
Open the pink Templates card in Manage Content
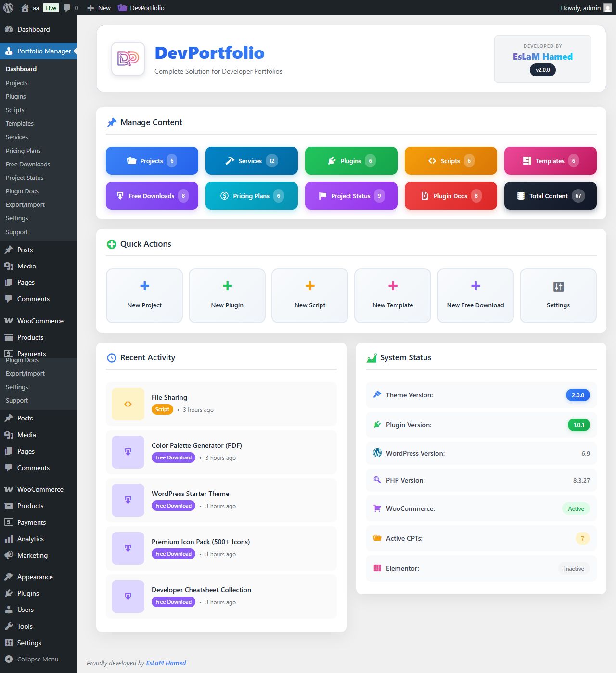(551, 161)
